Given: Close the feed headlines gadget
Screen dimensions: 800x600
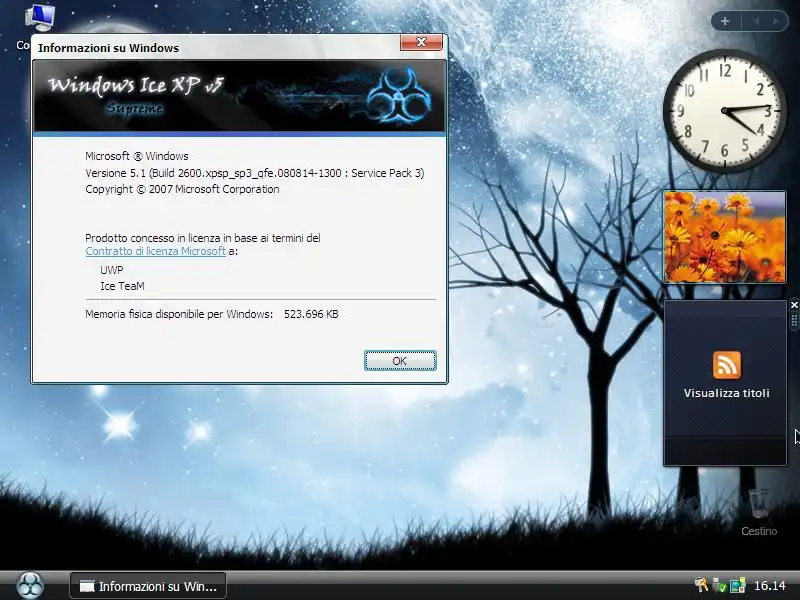Looking at the screenshot, I should (x=794, y=305).
